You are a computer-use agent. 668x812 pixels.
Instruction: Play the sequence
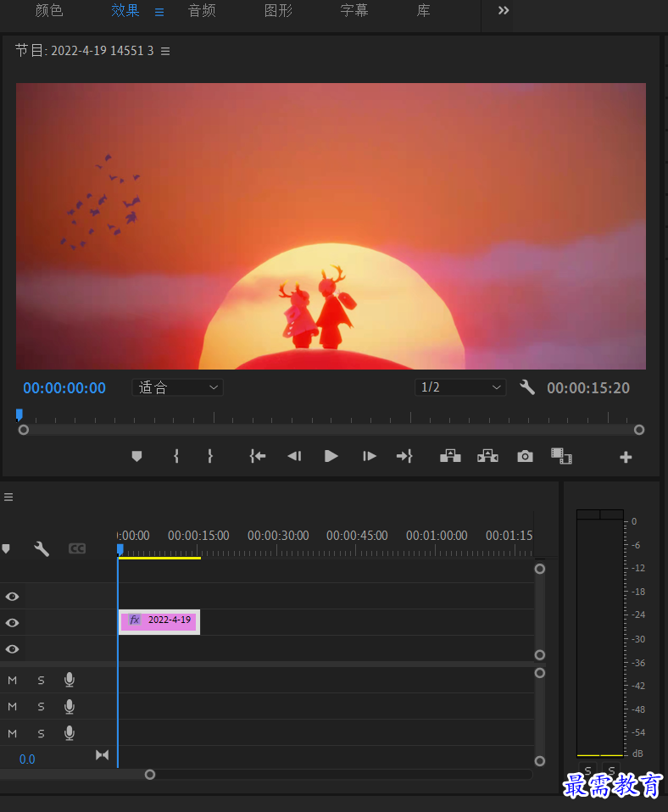[331, 456]
